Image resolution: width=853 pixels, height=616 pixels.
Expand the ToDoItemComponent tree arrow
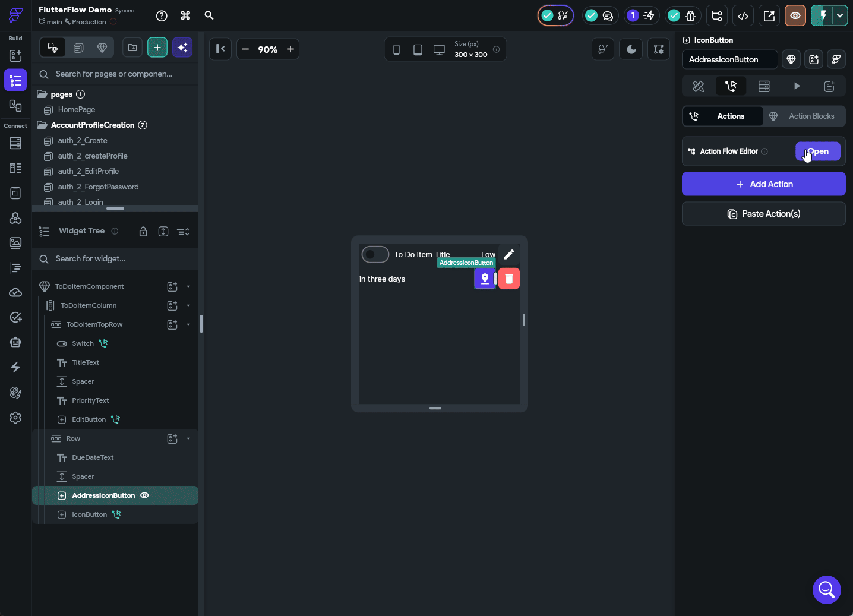point(188,286)
